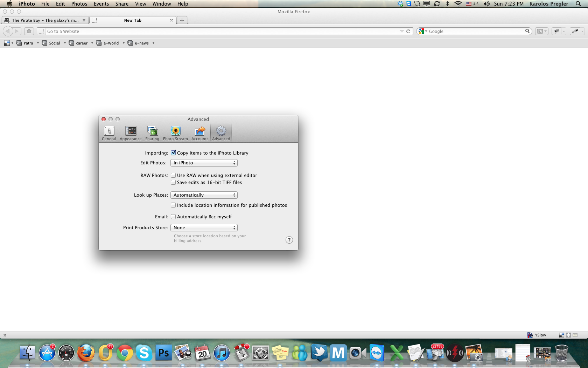Open Photoshop from the Dock
Screen dimensions: 588x368
pyautogui.click(x=163, y=353)
